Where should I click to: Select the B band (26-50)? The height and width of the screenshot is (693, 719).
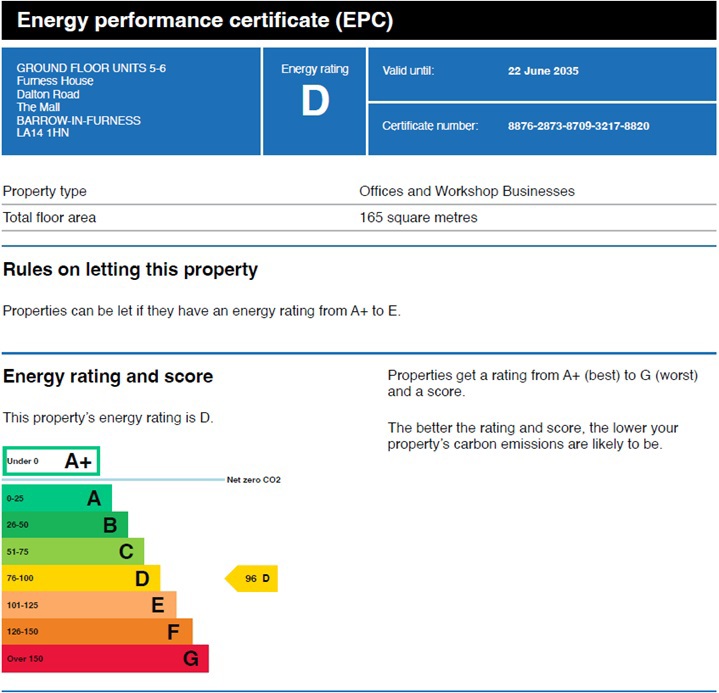(x=65, y=524)
